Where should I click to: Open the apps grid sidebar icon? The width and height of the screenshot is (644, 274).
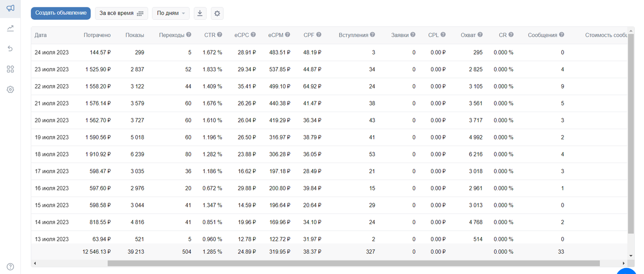tap(10, 69)
